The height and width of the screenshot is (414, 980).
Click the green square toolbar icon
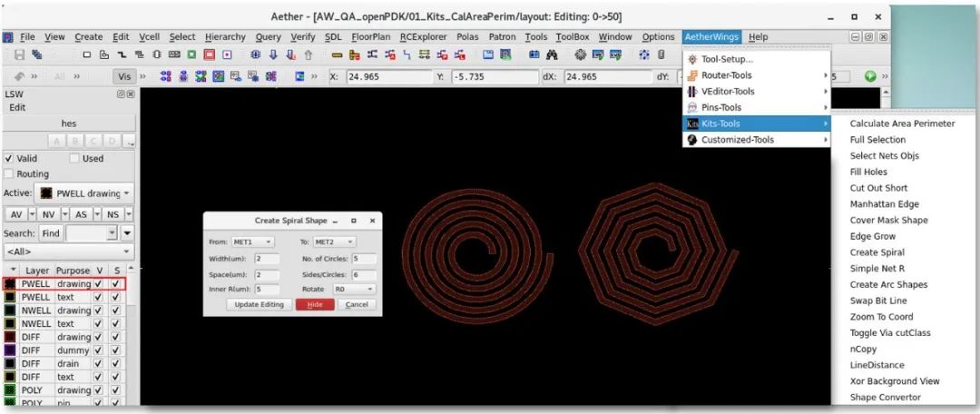pyautogui.click(x=191, y=55)
